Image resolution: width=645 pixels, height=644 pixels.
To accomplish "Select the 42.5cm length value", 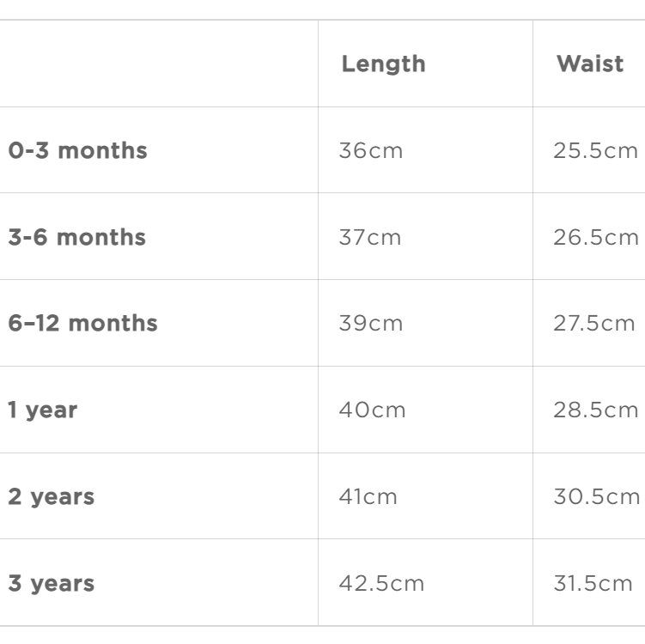I will point(383,583).
